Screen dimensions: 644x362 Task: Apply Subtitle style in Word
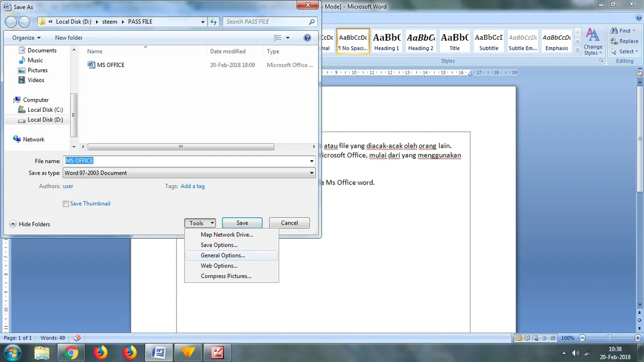click(x=489, y=41)
